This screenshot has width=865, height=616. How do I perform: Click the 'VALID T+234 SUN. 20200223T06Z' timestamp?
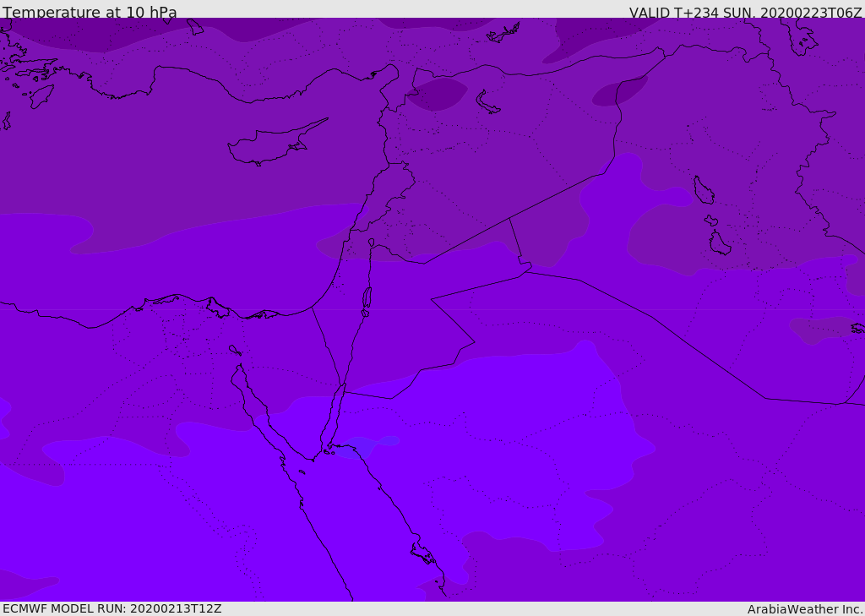(x=745, y=13)
